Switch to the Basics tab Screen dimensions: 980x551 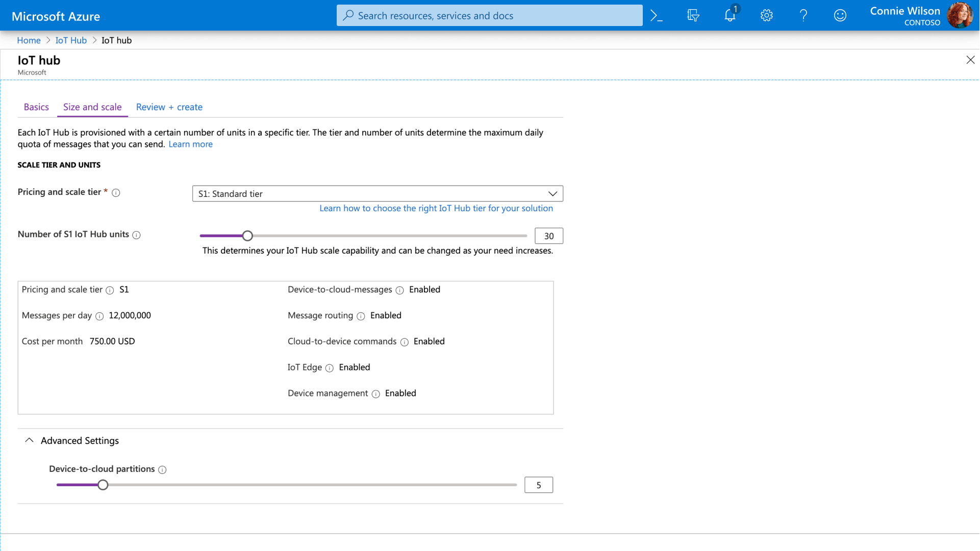point(36,107)
